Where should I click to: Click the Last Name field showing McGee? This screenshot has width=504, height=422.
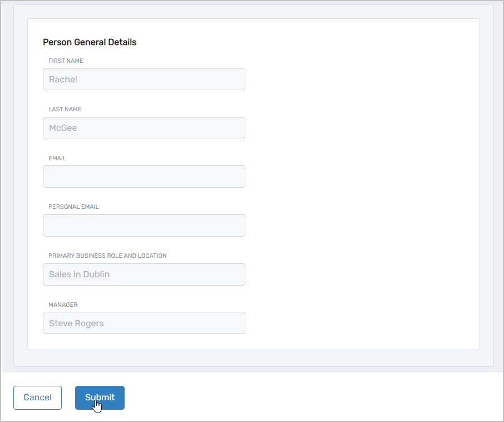click(x=144, y=128)
